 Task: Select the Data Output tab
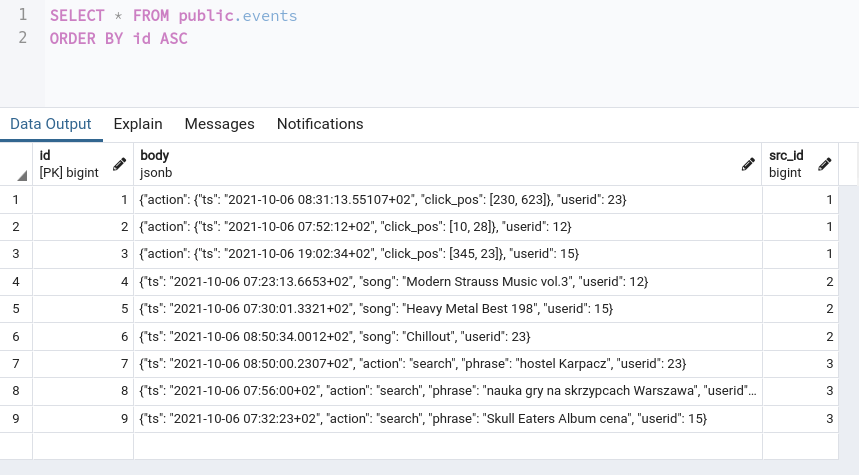50,124
